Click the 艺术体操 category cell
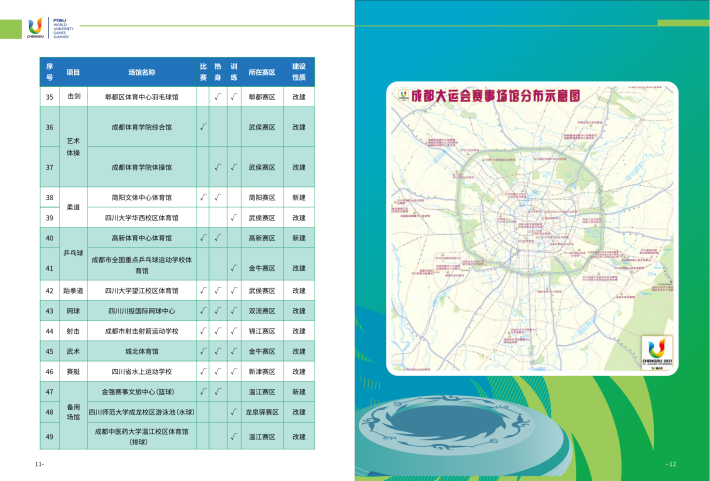The width and height of the screenshot is (710, 481). [73, 147]
